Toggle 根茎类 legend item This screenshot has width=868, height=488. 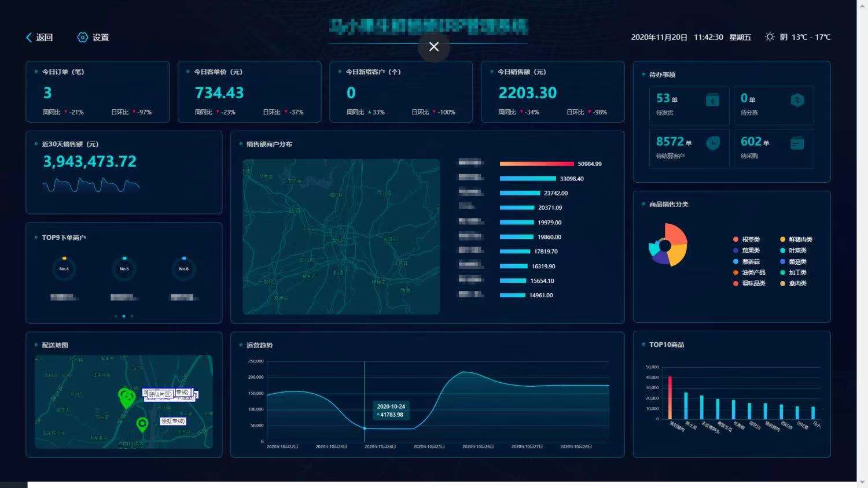746,239
